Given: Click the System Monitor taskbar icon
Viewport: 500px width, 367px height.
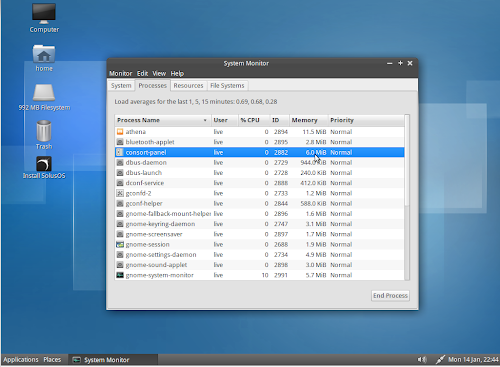Looking at the screenshot, I should 77,360.
